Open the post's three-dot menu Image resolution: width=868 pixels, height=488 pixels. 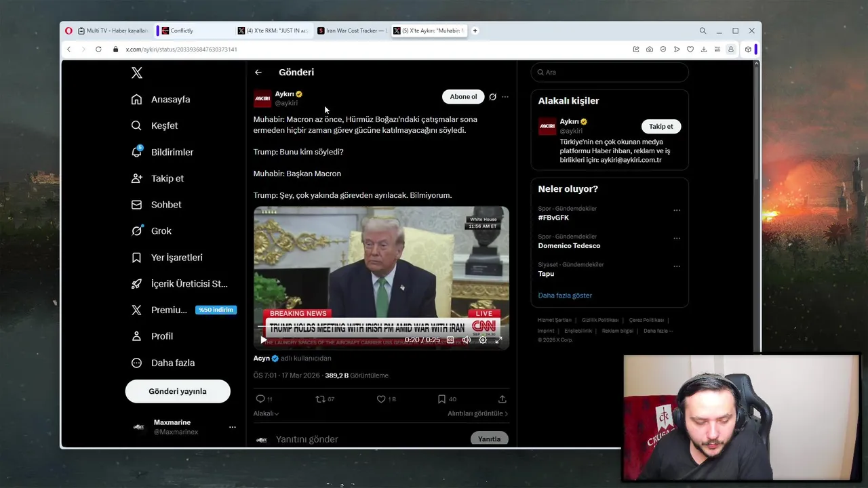(x=505, y=97)
